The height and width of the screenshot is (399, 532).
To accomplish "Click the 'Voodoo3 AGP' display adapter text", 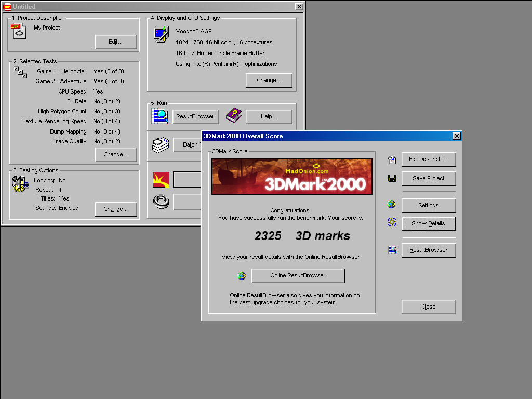I will click(194, 31).
